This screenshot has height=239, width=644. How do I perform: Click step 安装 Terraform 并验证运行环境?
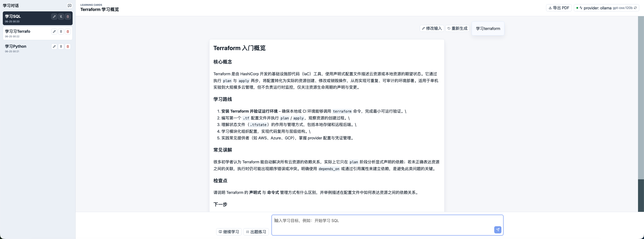249,111
